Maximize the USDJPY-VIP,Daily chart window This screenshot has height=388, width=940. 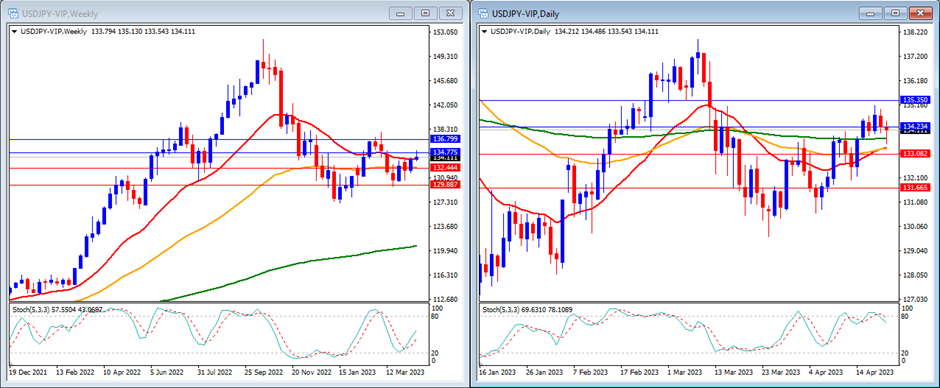pyautogui.click(x=896, y=13)
